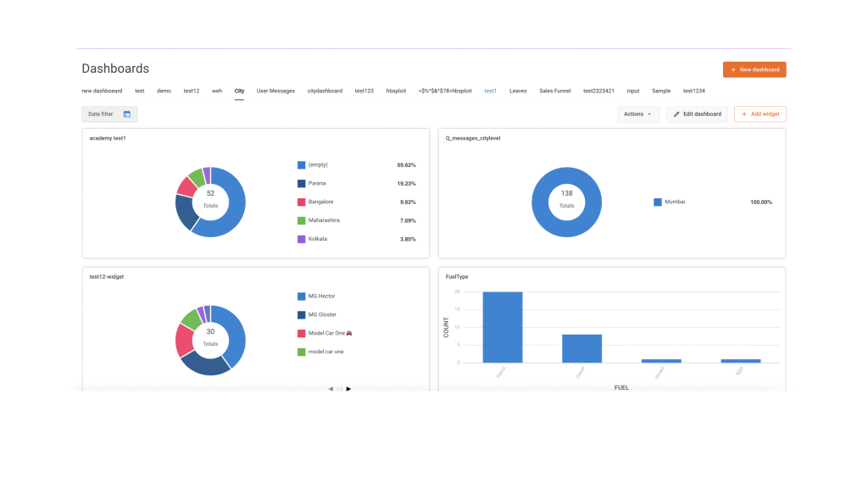
Task: Go to previous legend page in test12-widget
Action: click(x=331, y=389)
